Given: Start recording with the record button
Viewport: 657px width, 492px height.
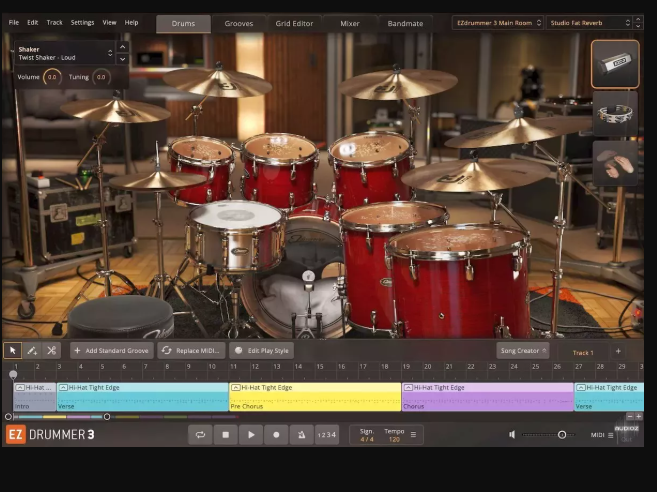Looking at the screenshot, I should 276,435.
